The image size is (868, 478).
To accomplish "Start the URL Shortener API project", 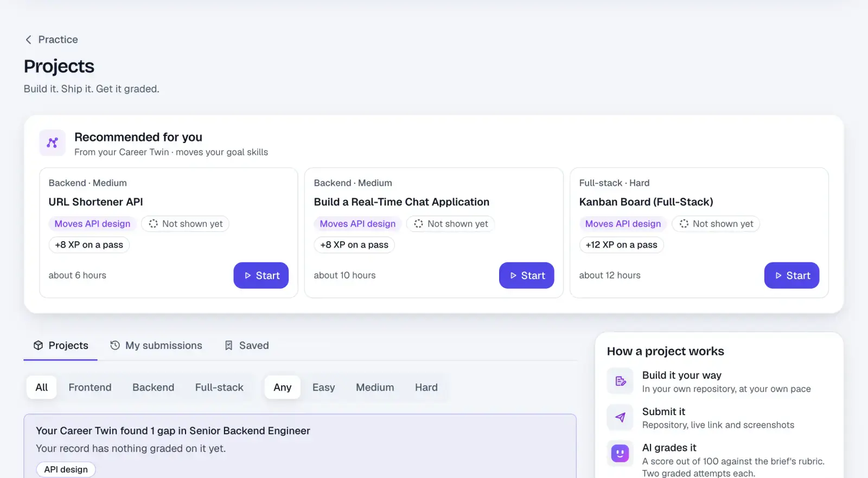I will tap(261, 275).
